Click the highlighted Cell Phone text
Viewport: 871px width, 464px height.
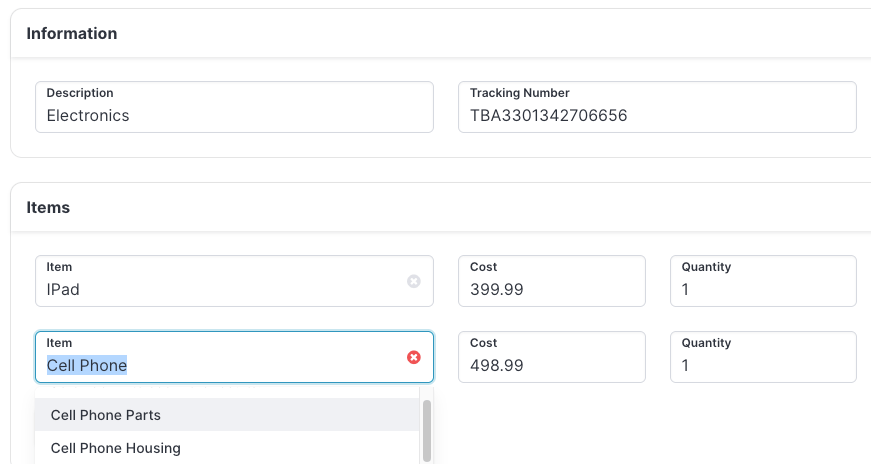point(87,365)
